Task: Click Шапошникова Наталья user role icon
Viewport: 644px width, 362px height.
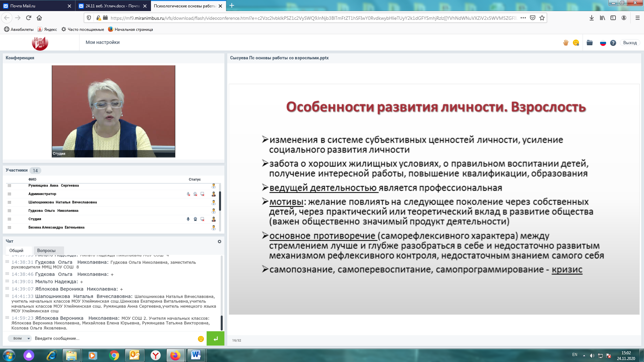Action: (x=214, y=202)
